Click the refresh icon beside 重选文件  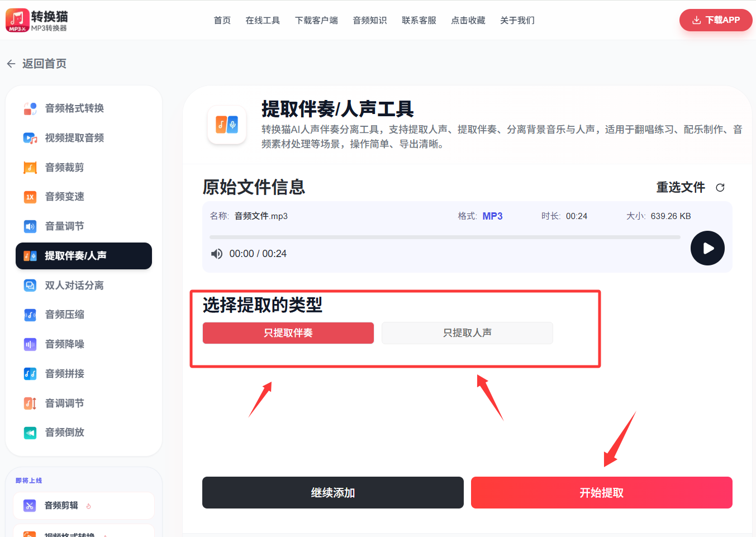(720, 188)
